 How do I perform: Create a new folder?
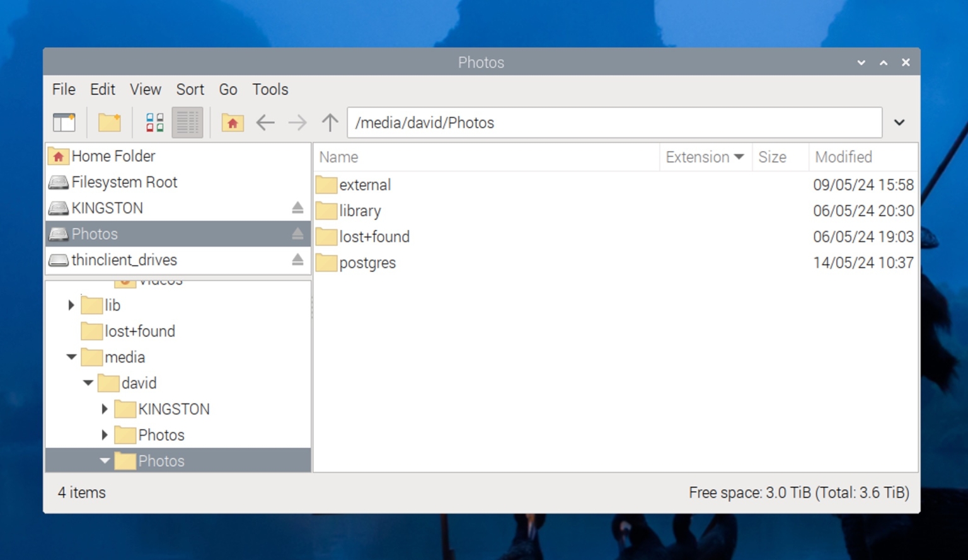click(108, 122)
